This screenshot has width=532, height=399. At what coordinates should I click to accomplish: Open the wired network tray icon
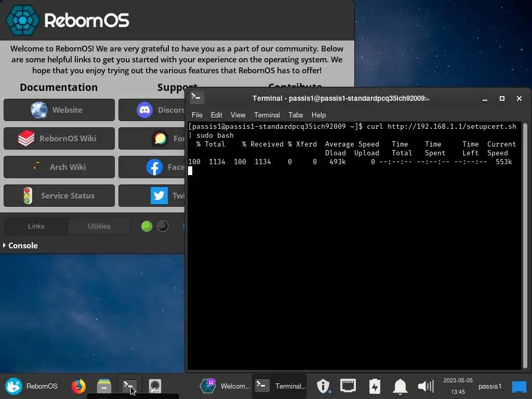click(x=348, y=386)
